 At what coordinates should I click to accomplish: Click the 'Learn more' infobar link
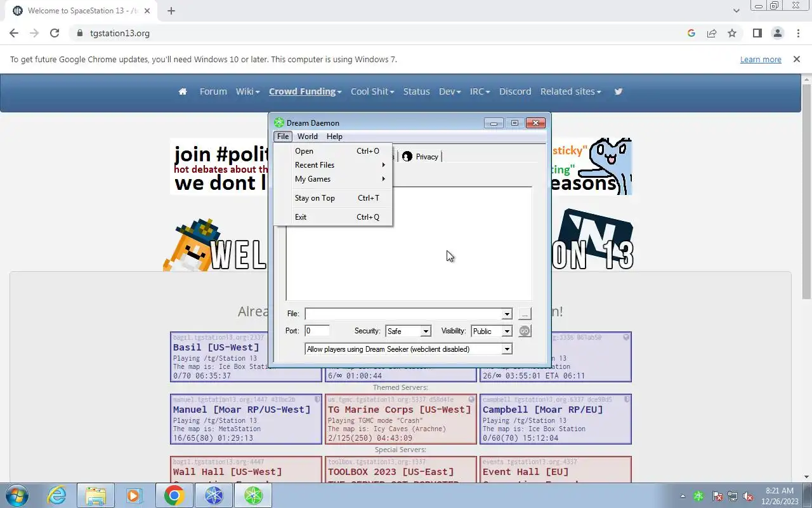click(761, 59)
